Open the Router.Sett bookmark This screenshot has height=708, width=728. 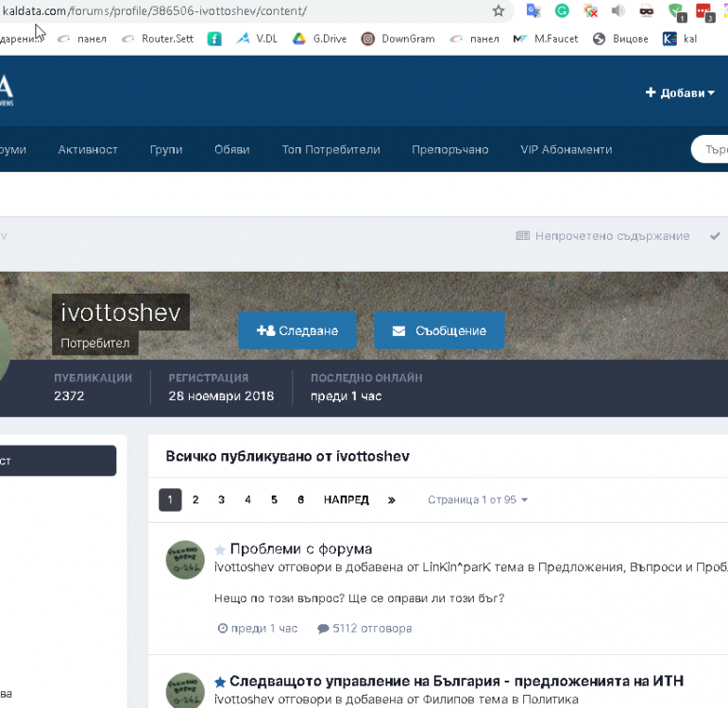point(158,39)
